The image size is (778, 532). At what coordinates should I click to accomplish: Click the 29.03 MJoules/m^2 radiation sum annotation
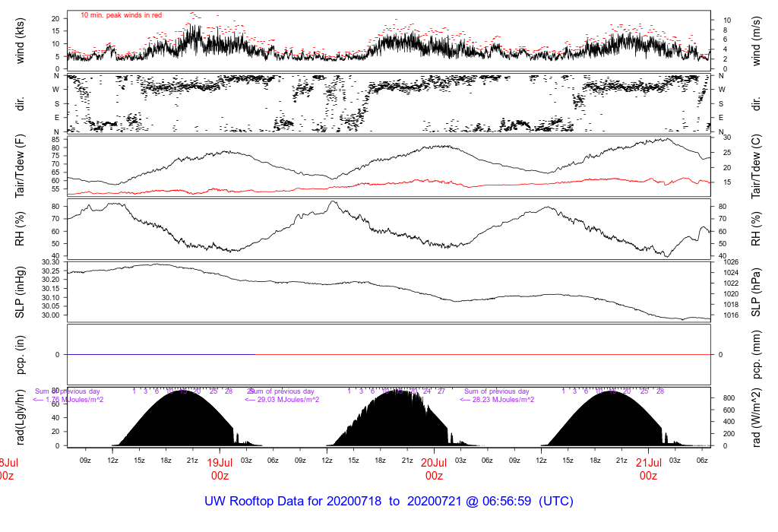pyautogui.click(x=282, y=400)
